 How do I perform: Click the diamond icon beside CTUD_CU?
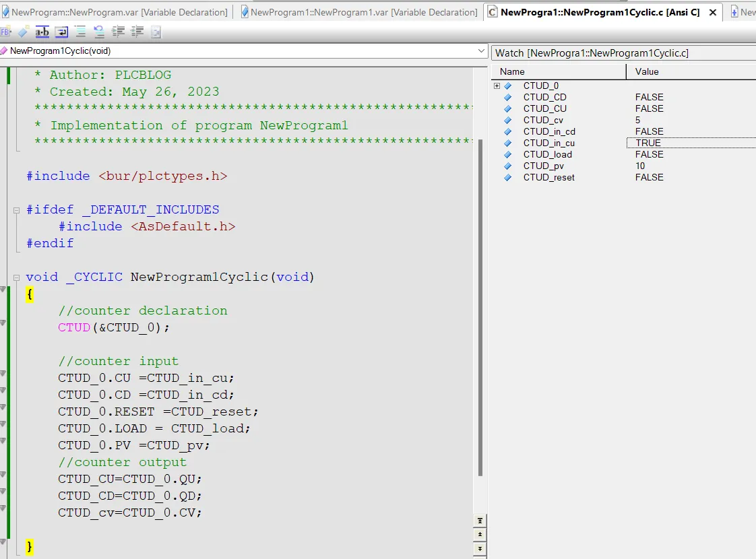click(x=507, y=109)
